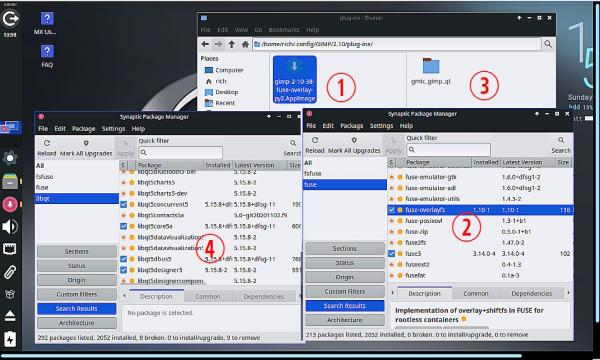Click Sections button in left Synaptic
This screenshot has height=360, width=600.
click(77, 251)
